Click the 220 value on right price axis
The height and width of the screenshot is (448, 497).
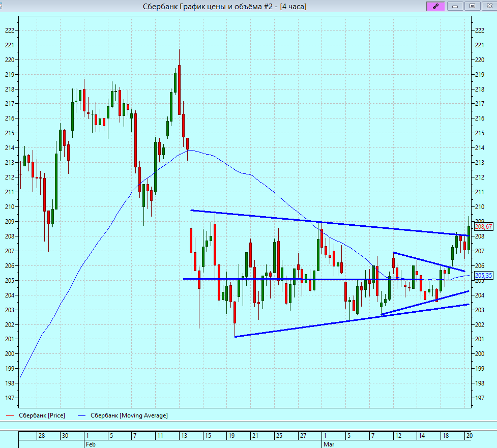click(480, 60)
